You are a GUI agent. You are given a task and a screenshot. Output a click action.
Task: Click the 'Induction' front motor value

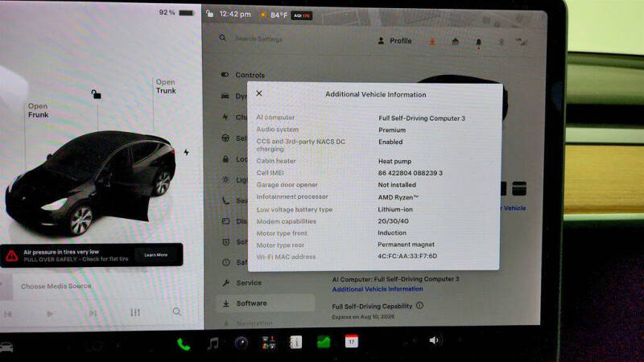392,232
